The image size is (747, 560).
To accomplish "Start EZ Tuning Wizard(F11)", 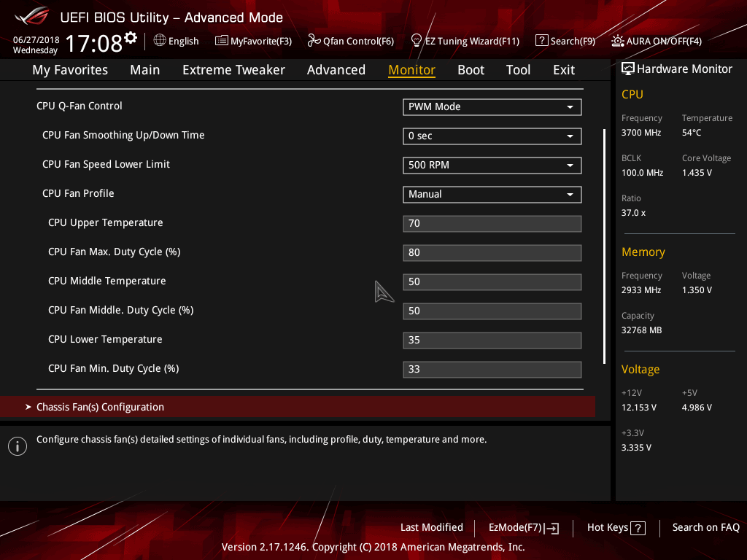I will click(x=465, y=41).
